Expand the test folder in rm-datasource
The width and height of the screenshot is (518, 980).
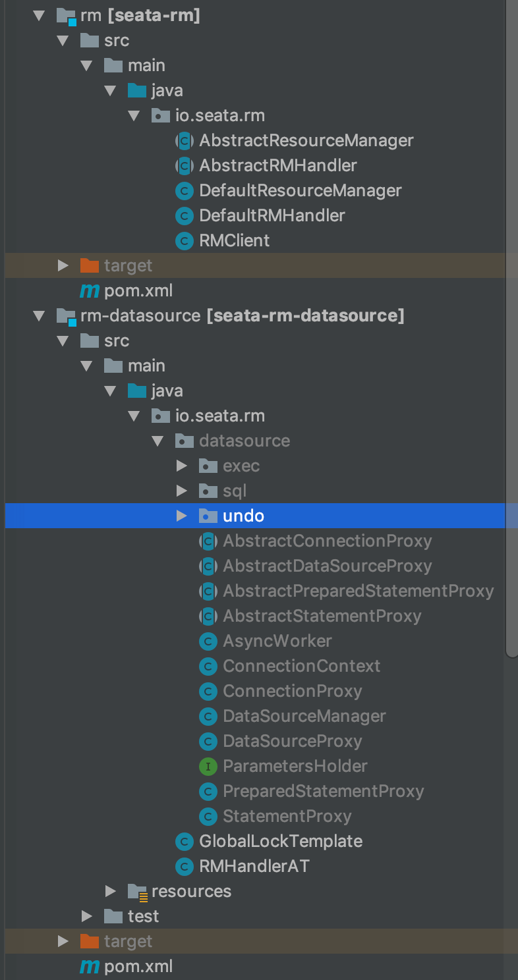click(87, 917)
